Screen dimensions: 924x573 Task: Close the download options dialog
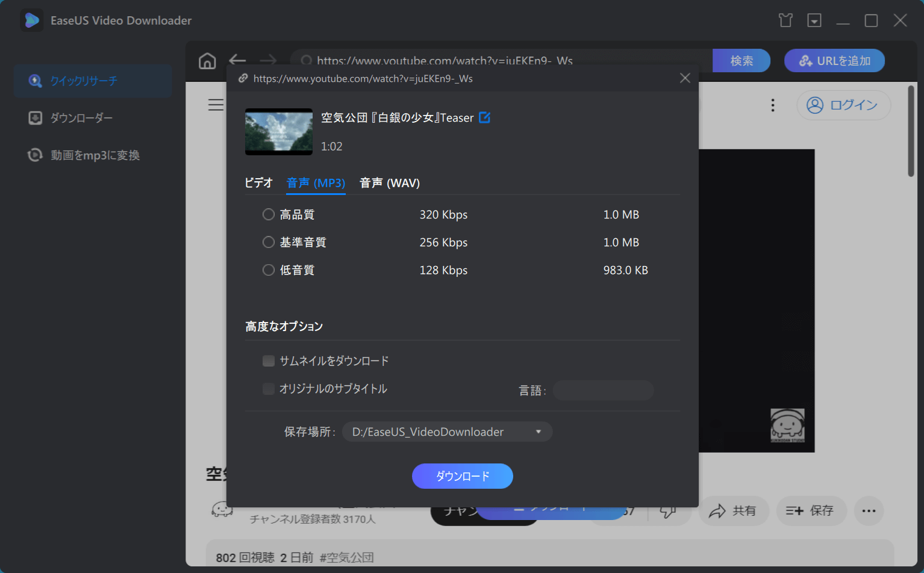click(x=685, y=78)
